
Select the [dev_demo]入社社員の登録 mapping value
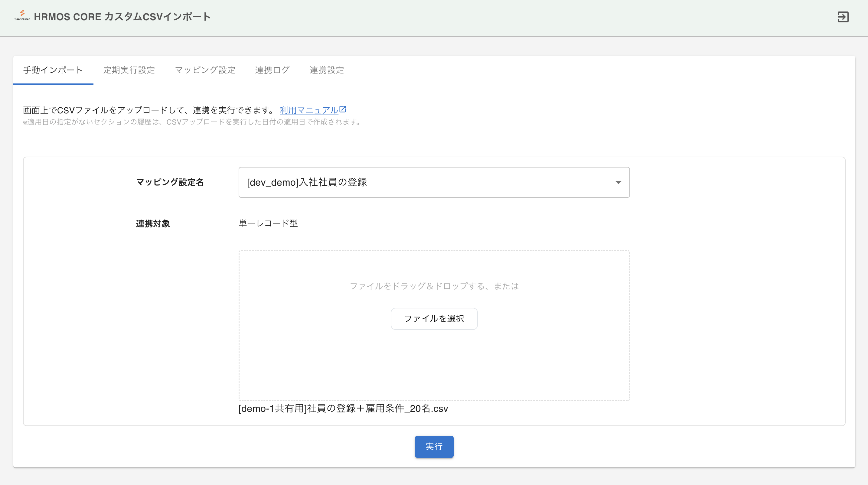307,182
